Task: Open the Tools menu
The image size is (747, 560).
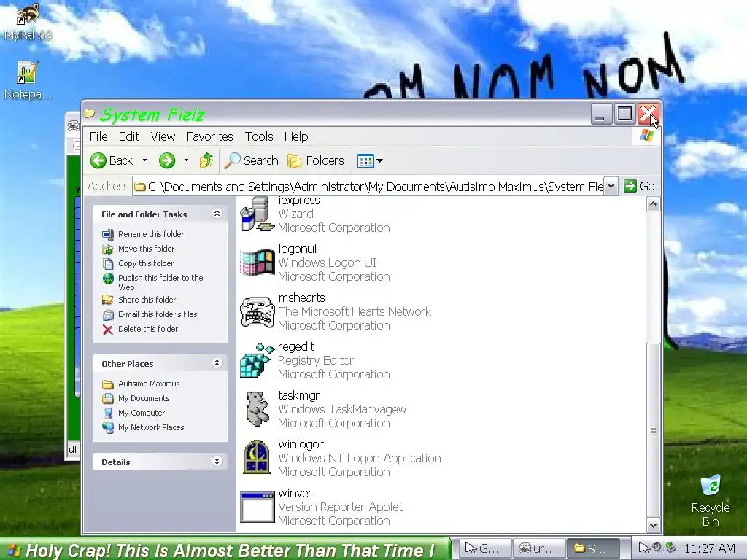Action: [x=259, y=136]
